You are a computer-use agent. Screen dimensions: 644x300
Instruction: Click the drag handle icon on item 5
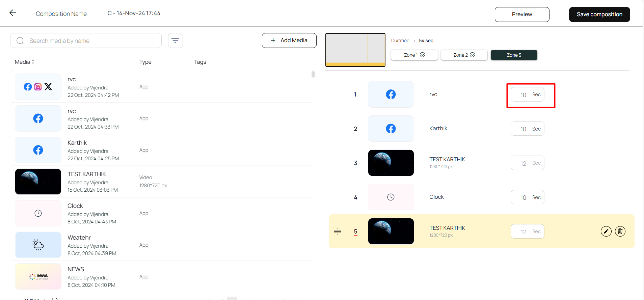tap(338, 231)
